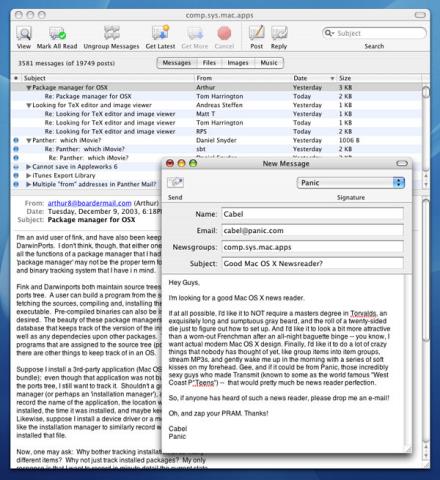Expand Multiple "from" addresses in Panther Mail thread
The image size is (440, 480).
tap(29, 184)
